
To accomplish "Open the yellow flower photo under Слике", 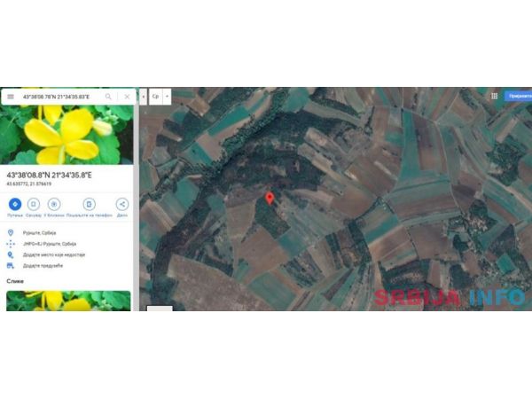I will (x=68, y=301).
